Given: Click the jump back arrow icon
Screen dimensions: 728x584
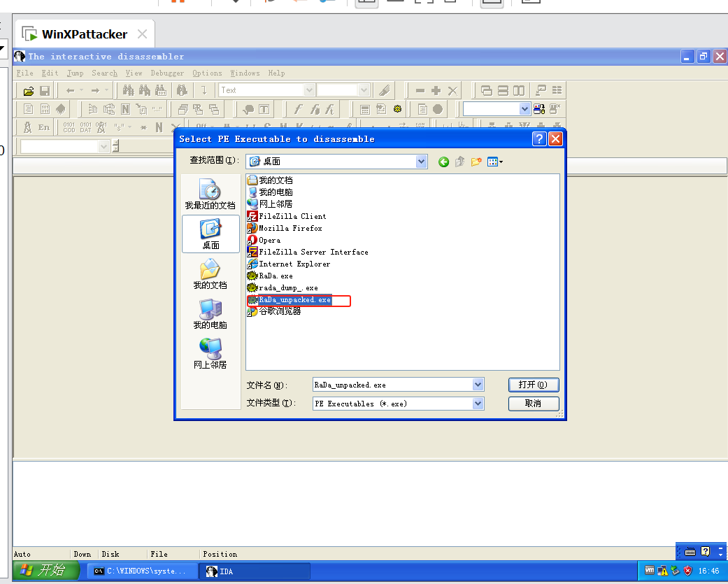Looking at the screenshot, I should (x=70, y=90).
